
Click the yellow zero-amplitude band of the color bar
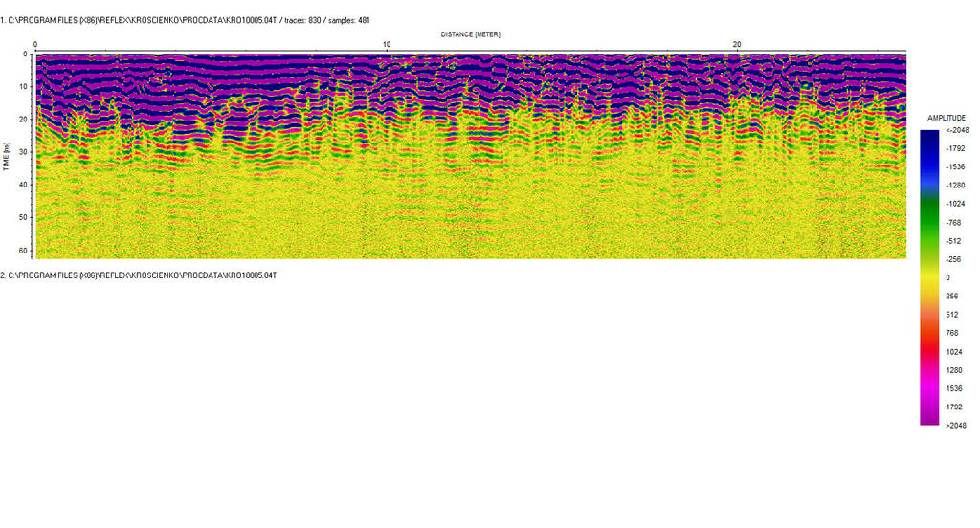928,277
